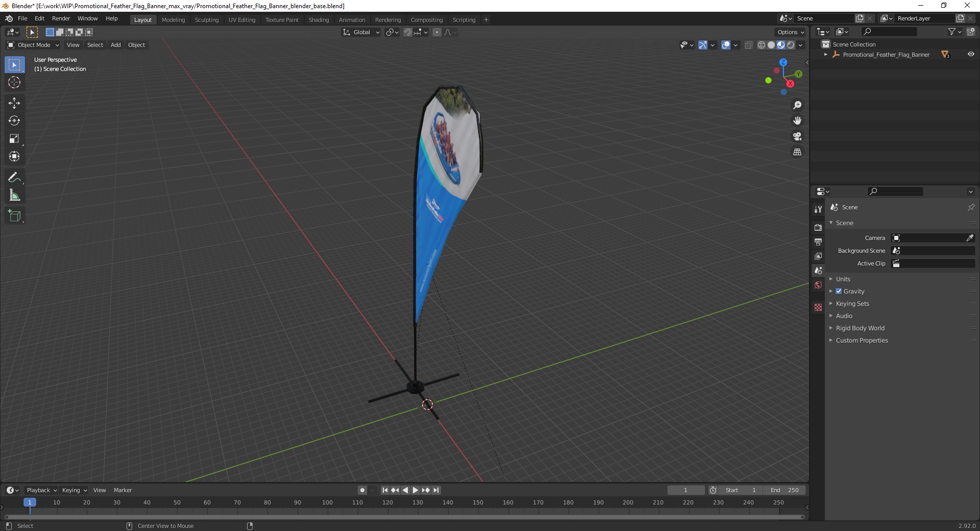Click the play animation button
980x531 pixels.
click(x=415, y=490)
